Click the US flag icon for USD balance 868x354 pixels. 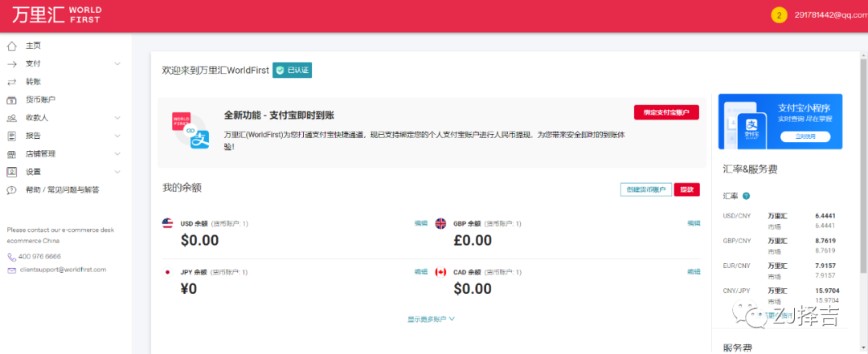coord(168,223)
